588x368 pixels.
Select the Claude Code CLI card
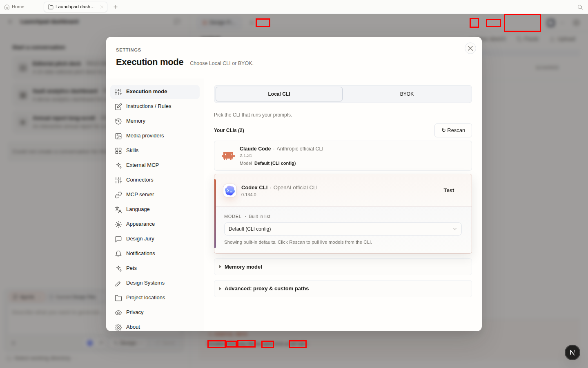click(x=343, y=156)
